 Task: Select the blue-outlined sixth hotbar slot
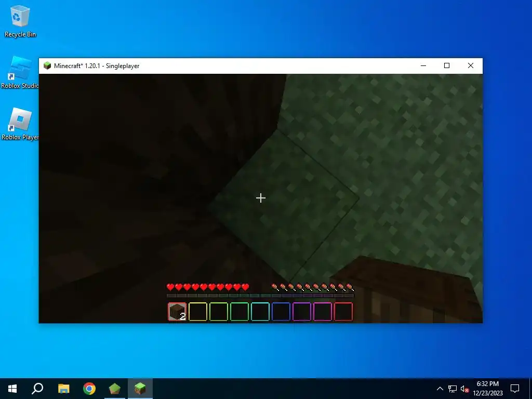(x=281, y=312)
